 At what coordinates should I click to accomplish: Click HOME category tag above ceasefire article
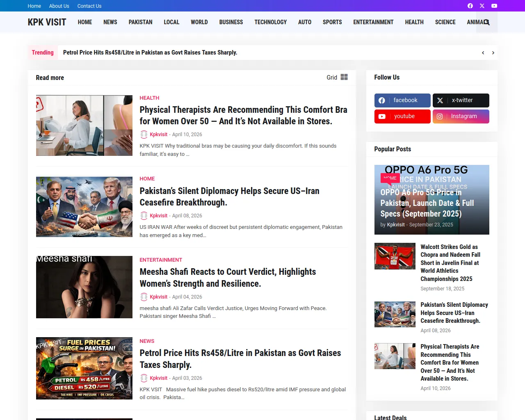147,179
